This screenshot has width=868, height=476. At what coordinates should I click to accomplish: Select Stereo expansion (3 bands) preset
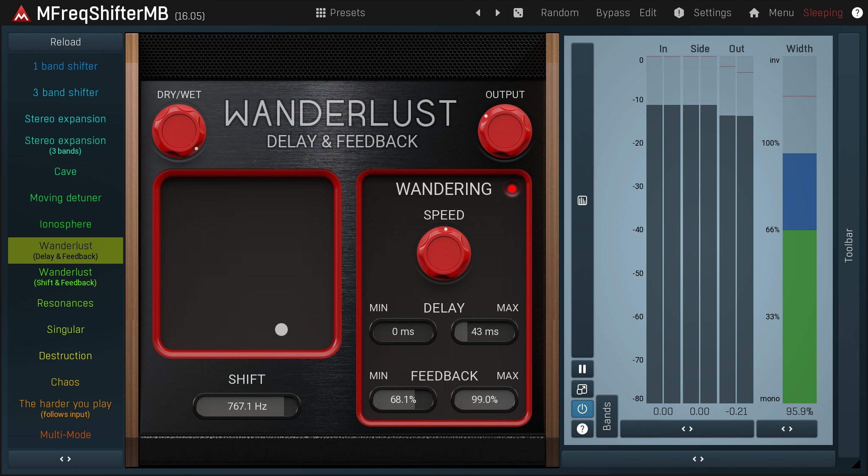[65, 145]
